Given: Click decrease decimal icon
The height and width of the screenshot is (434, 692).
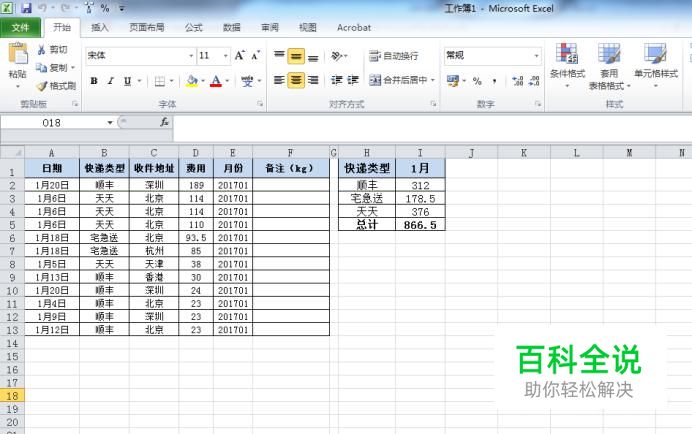Looking at the screenshot, I should 534,81.
